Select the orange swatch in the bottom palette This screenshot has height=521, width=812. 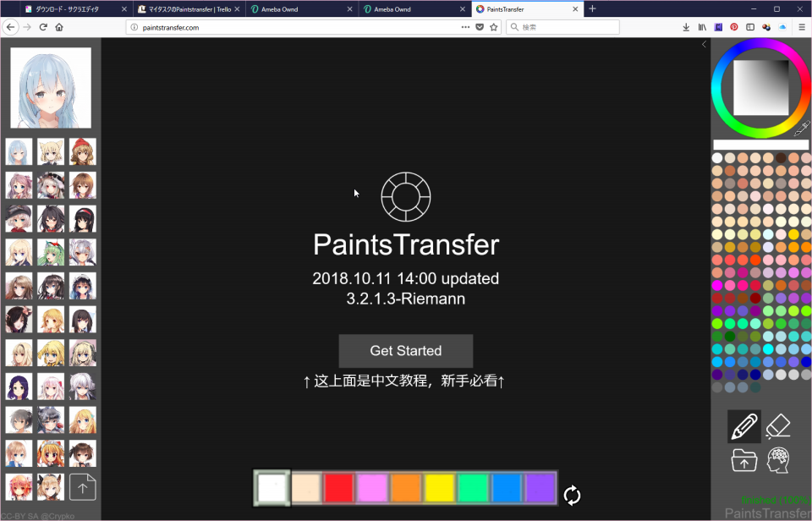(x=407, y=487)
